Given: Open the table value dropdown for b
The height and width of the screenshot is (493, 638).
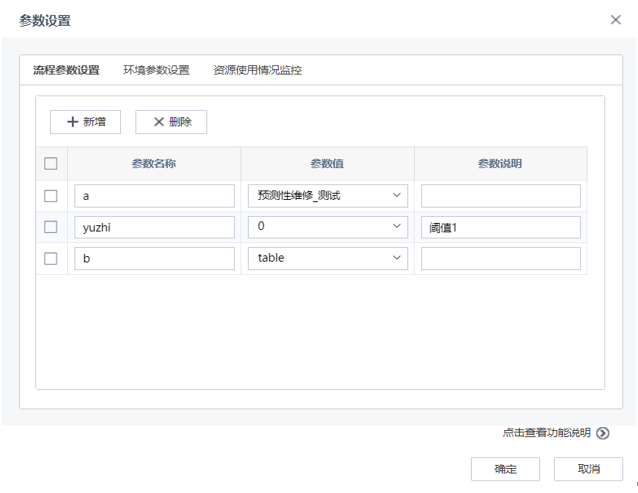Looking at the screenshot, I should point(328,259).
